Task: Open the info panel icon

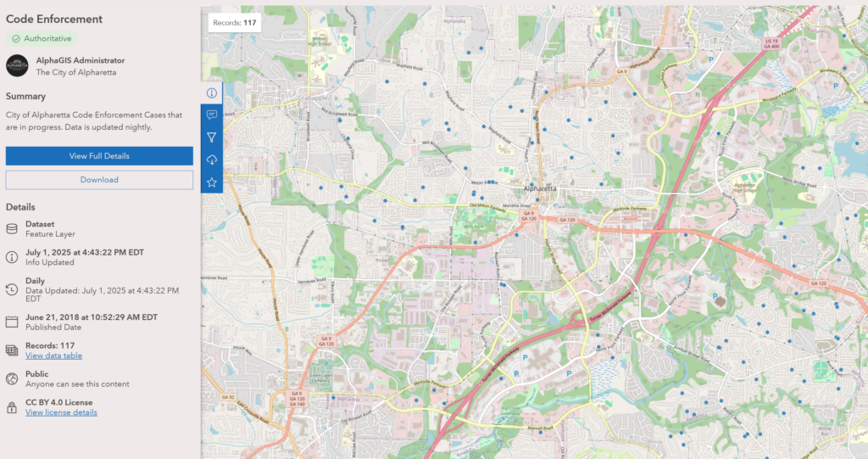Action: tap(212, 92)
